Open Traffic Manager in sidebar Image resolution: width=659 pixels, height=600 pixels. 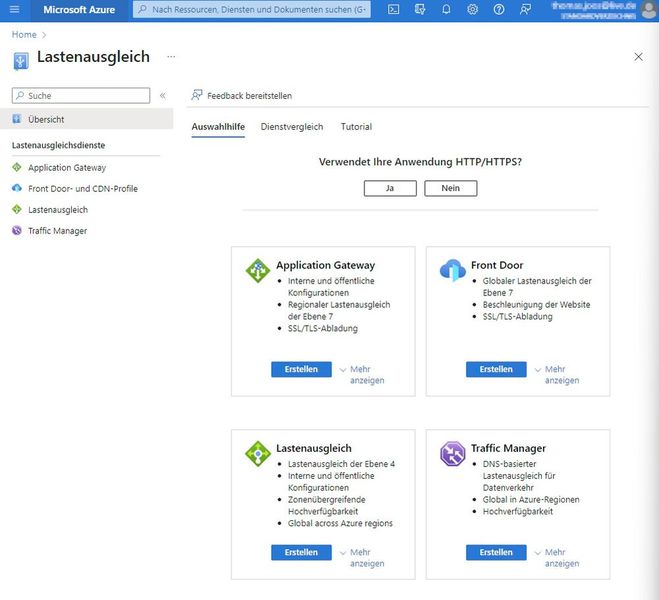tap(58, 231)
